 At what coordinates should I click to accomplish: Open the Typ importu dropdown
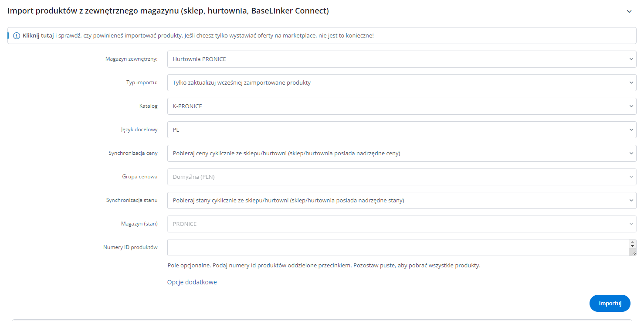click(401, 83)
